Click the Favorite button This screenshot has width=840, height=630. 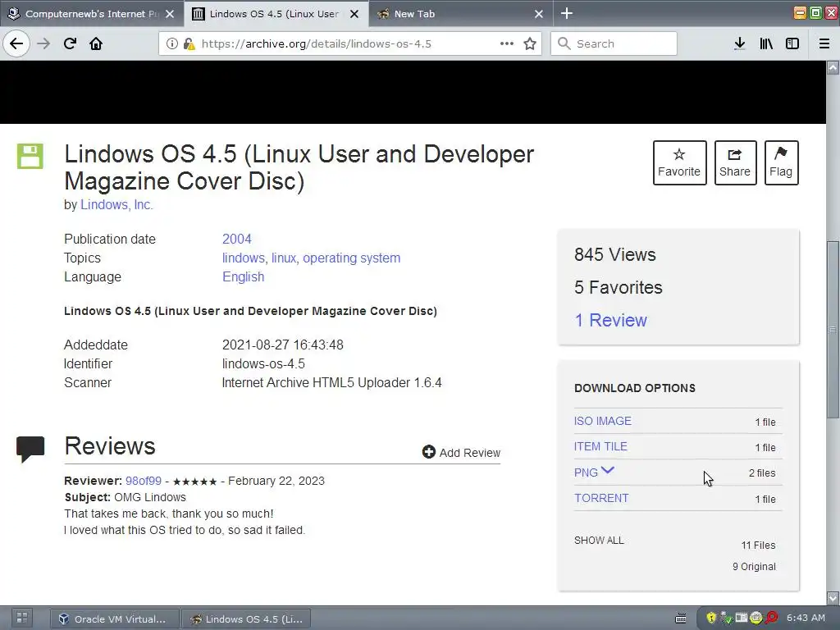pos(679,163)
